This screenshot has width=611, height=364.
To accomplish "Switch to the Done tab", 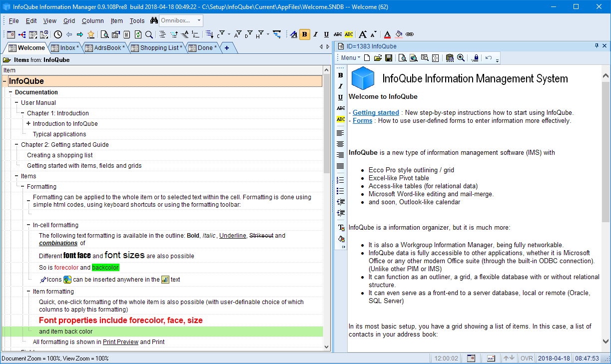I will pyautogui.click(x=202, y=48).
